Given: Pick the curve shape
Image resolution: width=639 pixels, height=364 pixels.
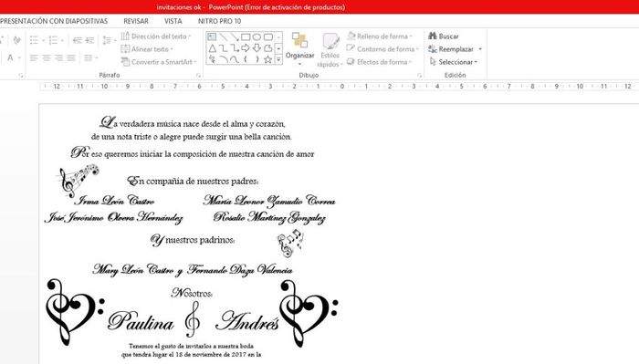Looking at the screenshot, I should click(x=235, y=59).
